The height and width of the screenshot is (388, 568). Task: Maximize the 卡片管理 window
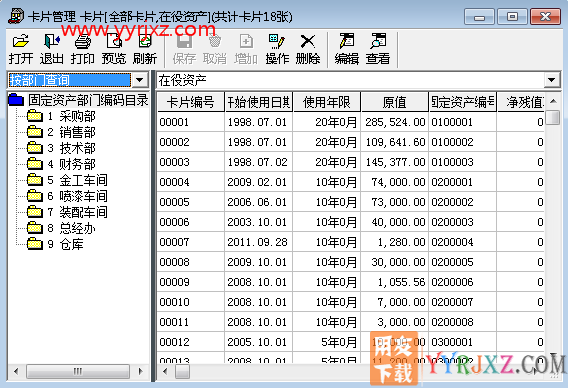(x=512, y=17)
